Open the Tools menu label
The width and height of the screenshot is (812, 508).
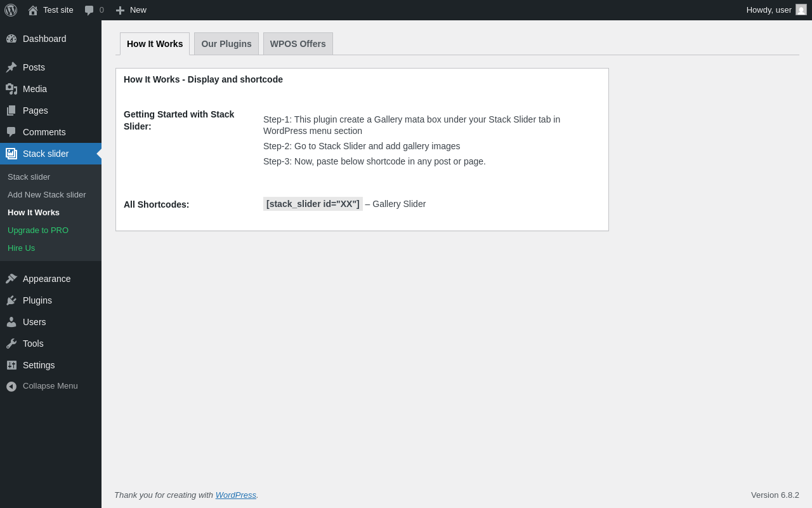33,344
